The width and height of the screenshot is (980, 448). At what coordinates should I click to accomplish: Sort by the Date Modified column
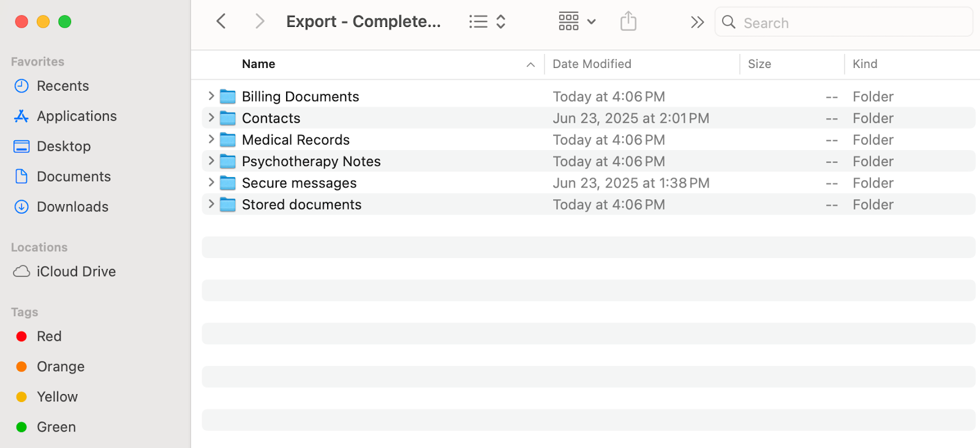pos(592,64)
